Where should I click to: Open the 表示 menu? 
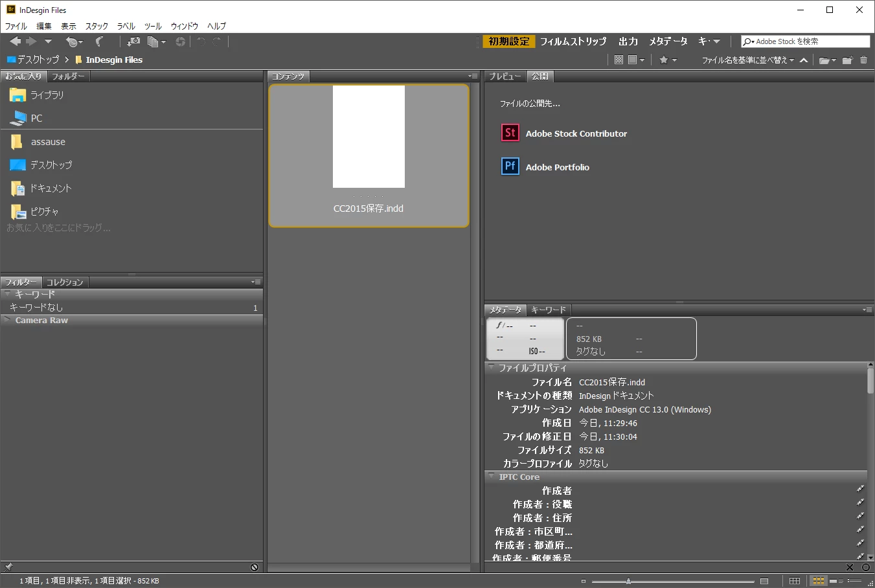(69, 26)
